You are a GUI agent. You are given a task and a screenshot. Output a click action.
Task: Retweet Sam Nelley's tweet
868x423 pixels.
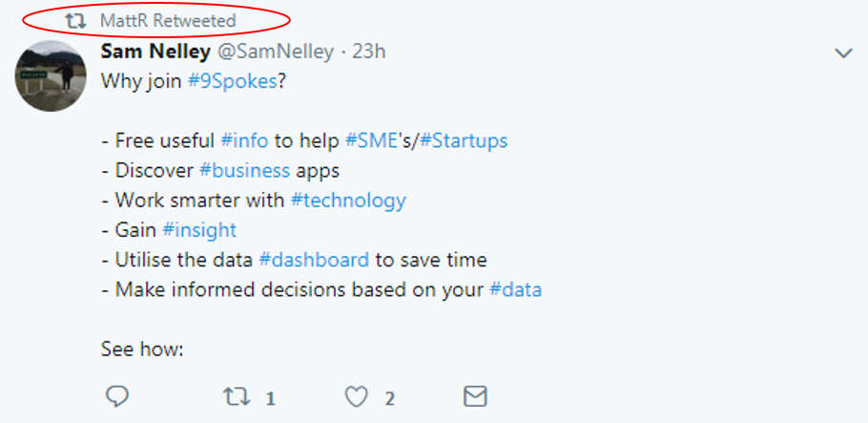pos(237,397)
